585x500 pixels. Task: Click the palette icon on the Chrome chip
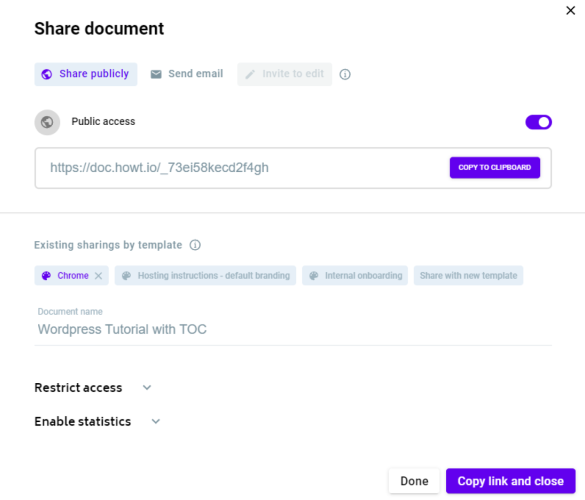coord(46,275)
